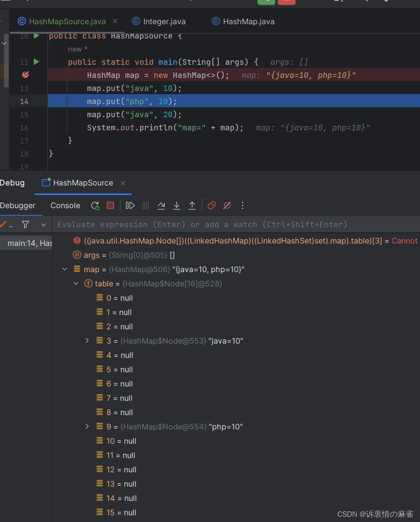Viewport: 420px width, 522px height.
Task: Click line number 15 in the gutter
Action: 24,114
